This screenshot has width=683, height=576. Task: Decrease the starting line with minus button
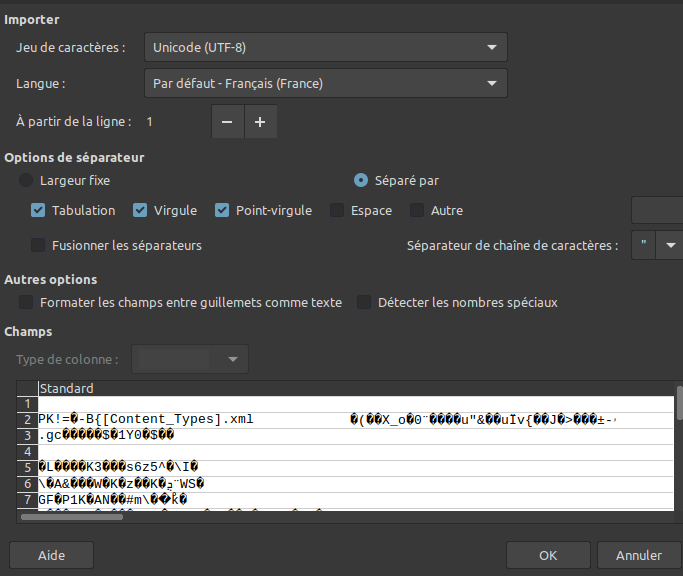click(x=227, y=122)
